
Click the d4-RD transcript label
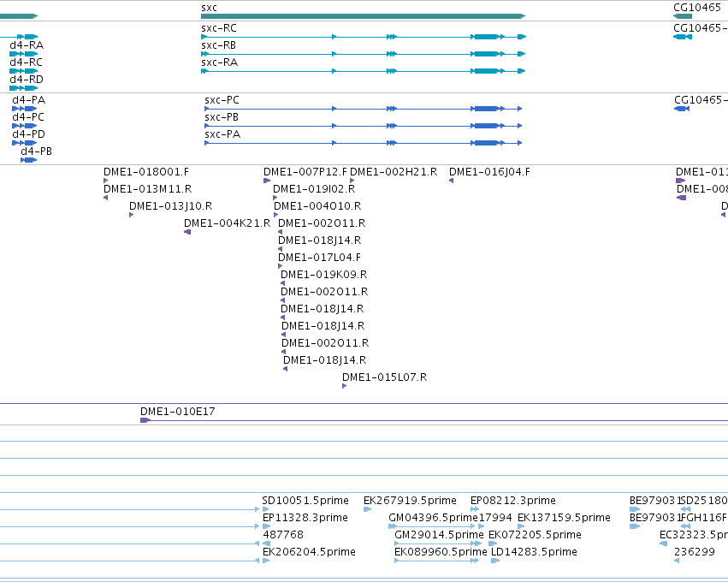point(27,80)
